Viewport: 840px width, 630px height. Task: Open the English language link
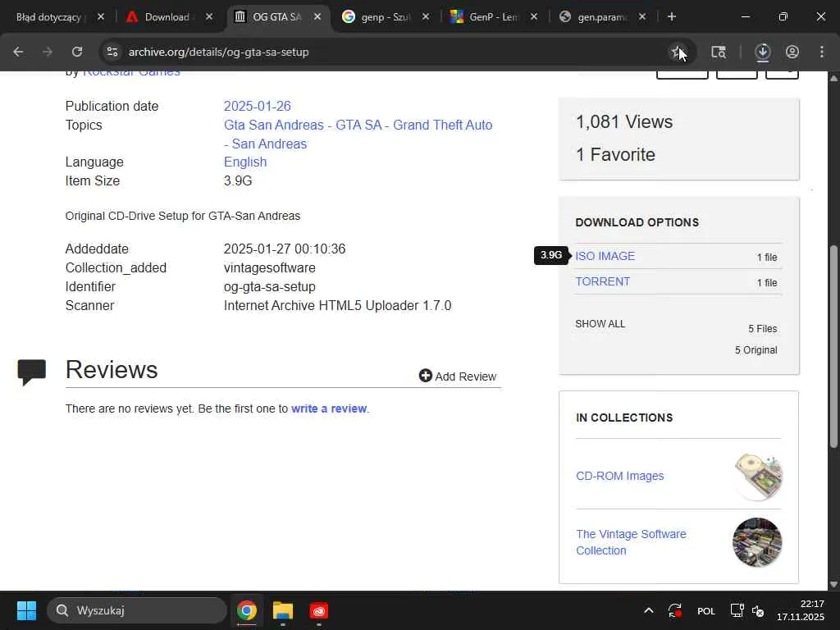[245, 162]
